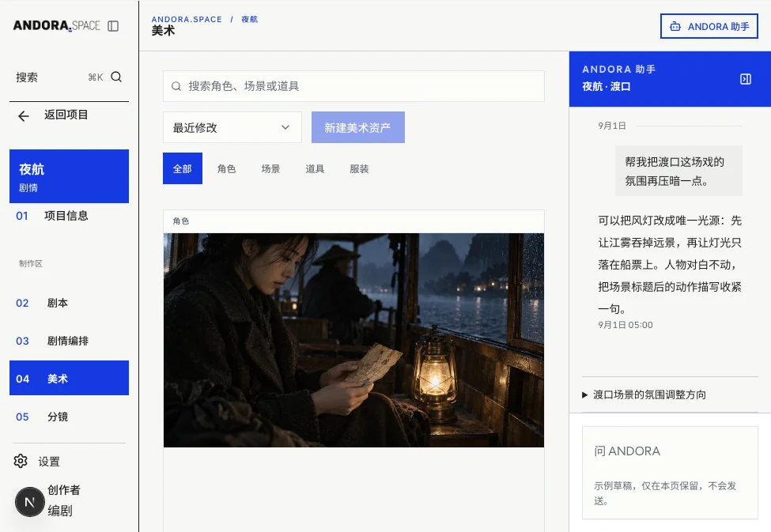This screenshot has height=532, width=771.
Task: Click the 问 ANDORA message input box
Action: click(670, 473)
